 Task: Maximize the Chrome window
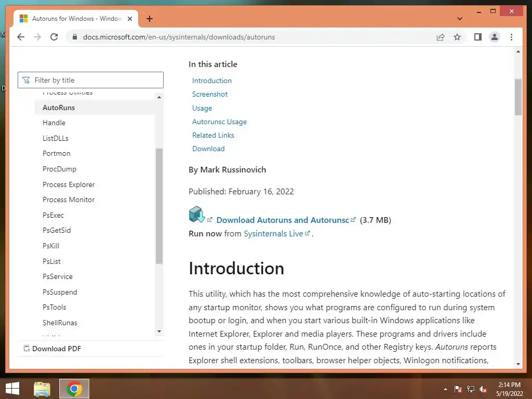point(493,11)
